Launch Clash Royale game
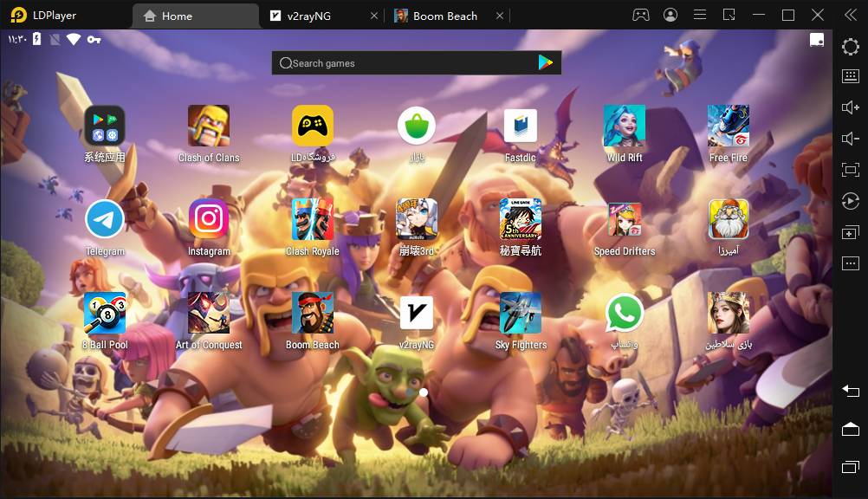This screenshot has height=499, width=868. tap(313, 219)
